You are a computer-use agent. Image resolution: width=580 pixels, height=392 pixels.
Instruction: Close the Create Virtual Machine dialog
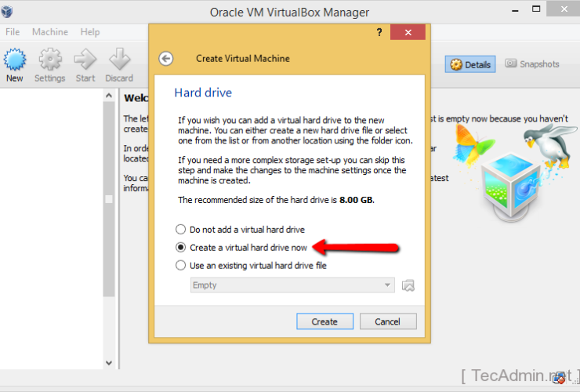coord(408,32)
